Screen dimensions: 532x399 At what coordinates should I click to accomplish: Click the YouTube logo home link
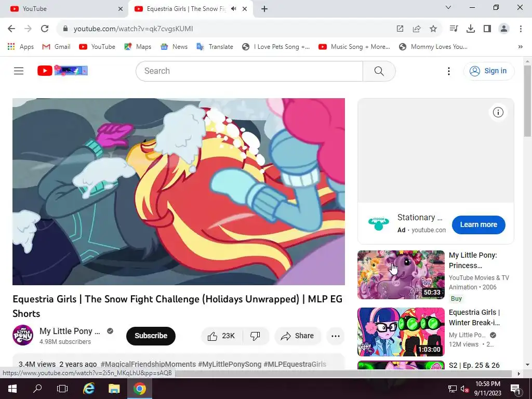[x=62, y=71]
